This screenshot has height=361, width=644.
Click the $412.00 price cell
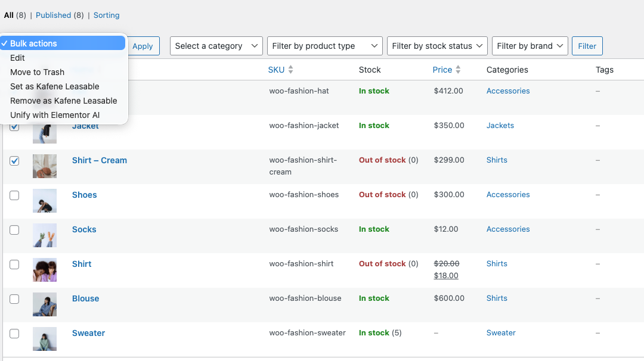pos(448,91)
